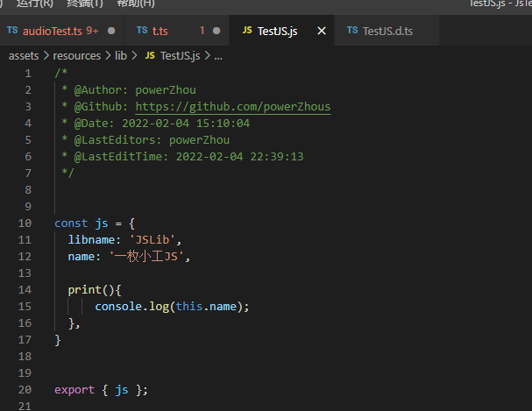
Task: Click the '@Date: 2022-02-04 15:10:04' text
Action: click(x=162, y=124)
